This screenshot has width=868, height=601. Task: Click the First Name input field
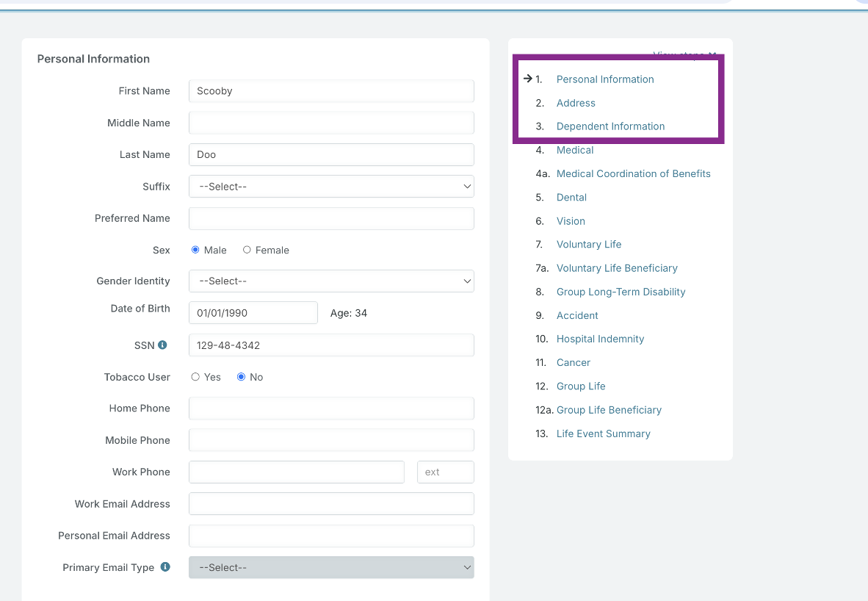click(331, 91)
